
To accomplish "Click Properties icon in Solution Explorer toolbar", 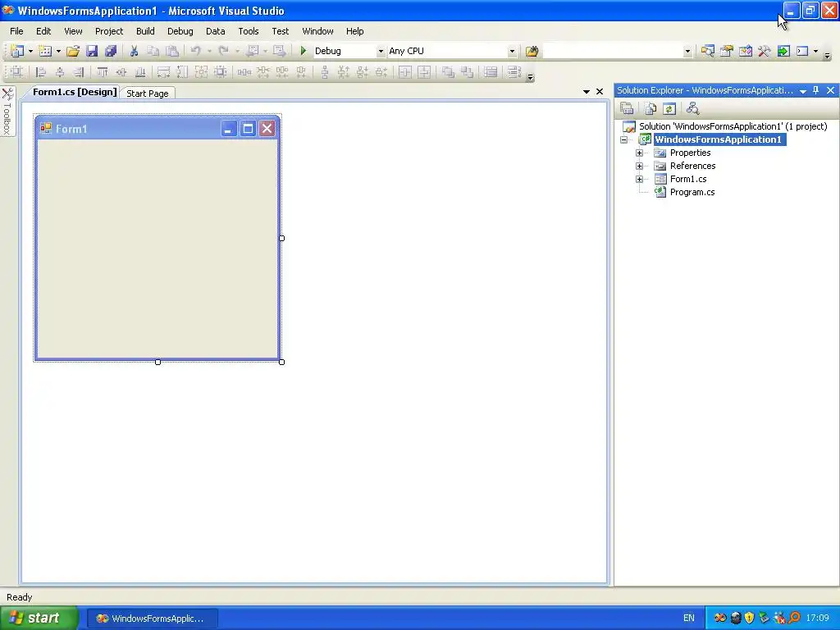I will (x=627, y=109).
